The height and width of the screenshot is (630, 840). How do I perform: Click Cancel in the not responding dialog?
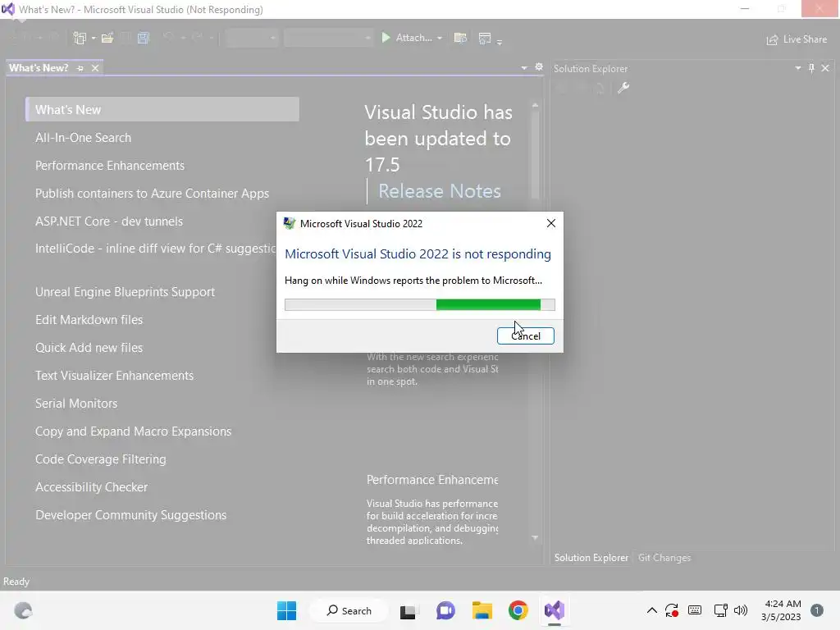tap(526, 336)
